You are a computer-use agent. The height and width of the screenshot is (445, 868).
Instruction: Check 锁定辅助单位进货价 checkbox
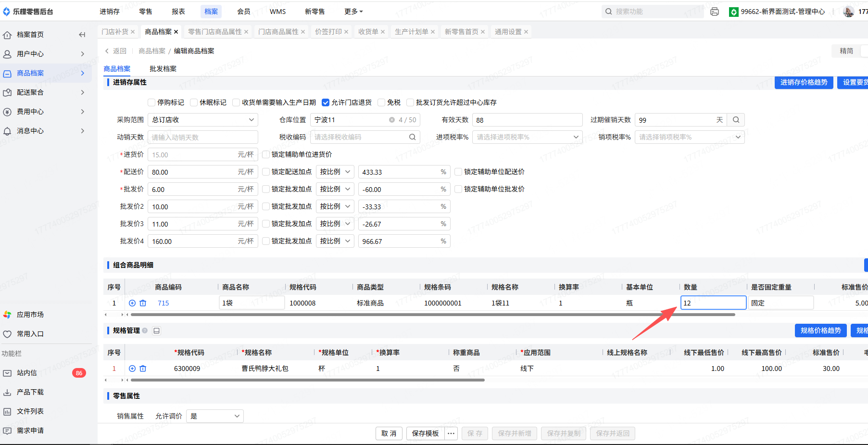coord(266,154)
